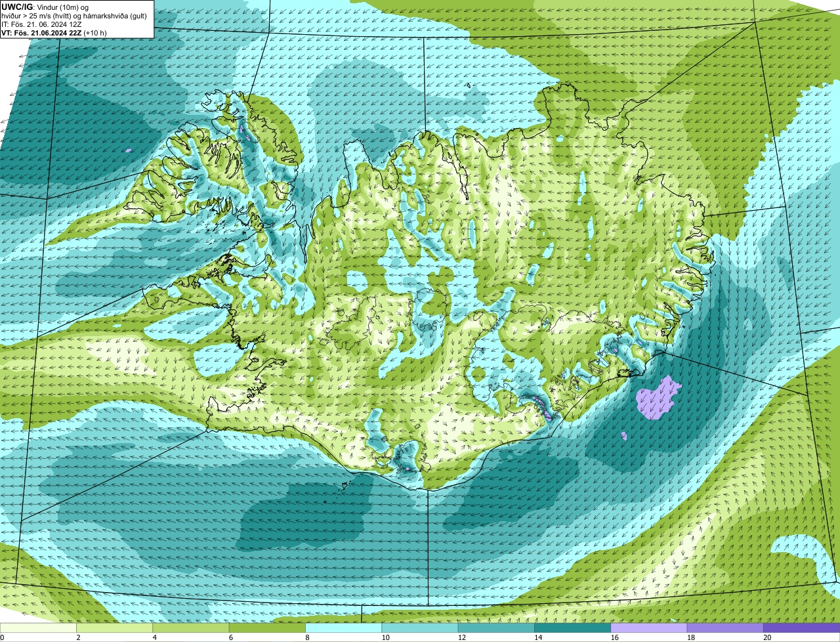The image size is (840, 642).
Task: Click the legend scale label '6'
Action: point(230,637)
